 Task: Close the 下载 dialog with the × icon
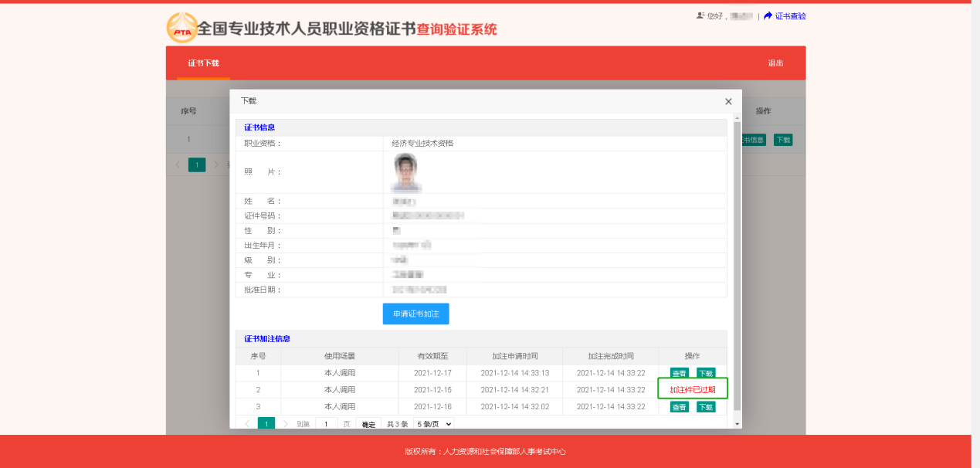point(727,101)
